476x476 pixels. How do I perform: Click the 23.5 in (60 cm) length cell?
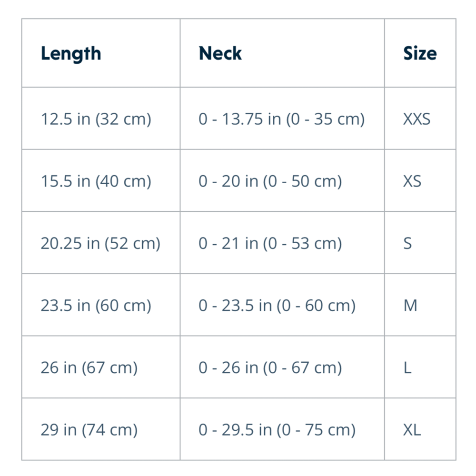point(96,305)
